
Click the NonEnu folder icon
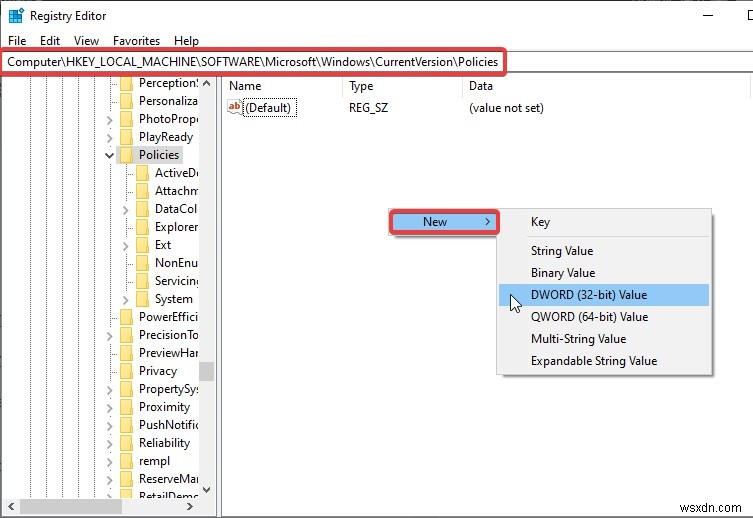coord(143,263)
